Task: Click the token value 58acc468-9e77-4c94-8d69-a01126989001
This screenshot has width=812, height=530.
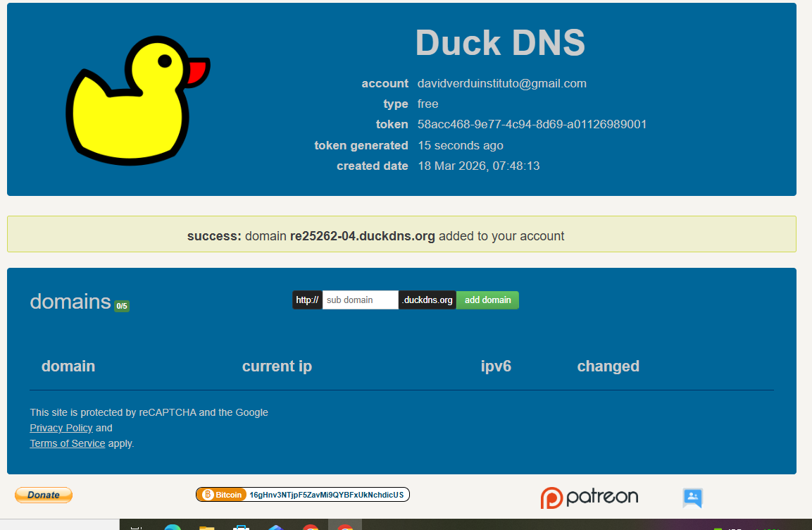Action: (532, 124)
